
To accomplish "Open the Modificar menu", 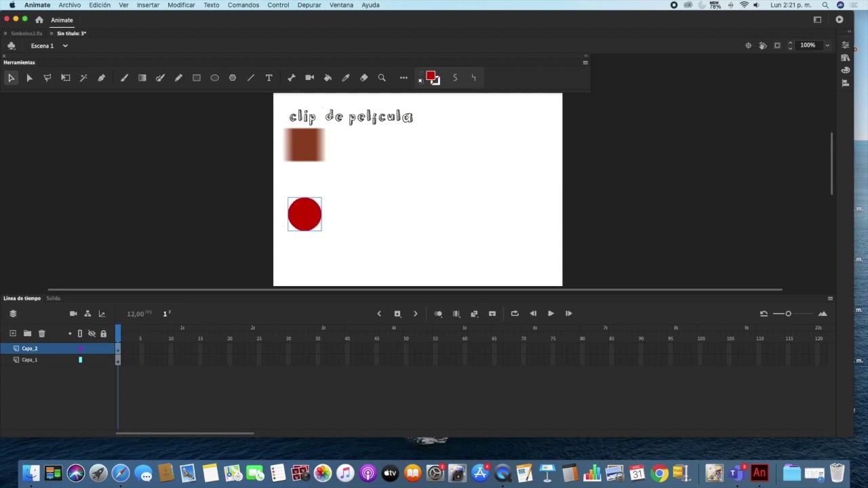I will pyautogui.click(x=181, y=5).
